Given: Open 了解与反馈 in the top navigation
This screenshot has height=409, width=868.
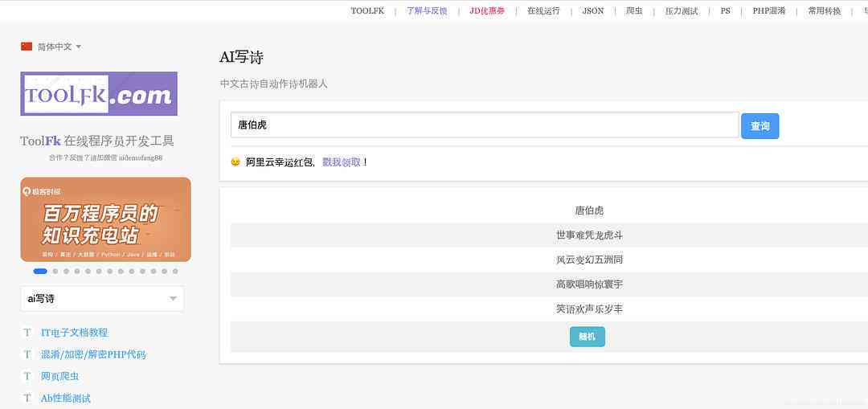Looking at the screenshot, I should 427,10.
